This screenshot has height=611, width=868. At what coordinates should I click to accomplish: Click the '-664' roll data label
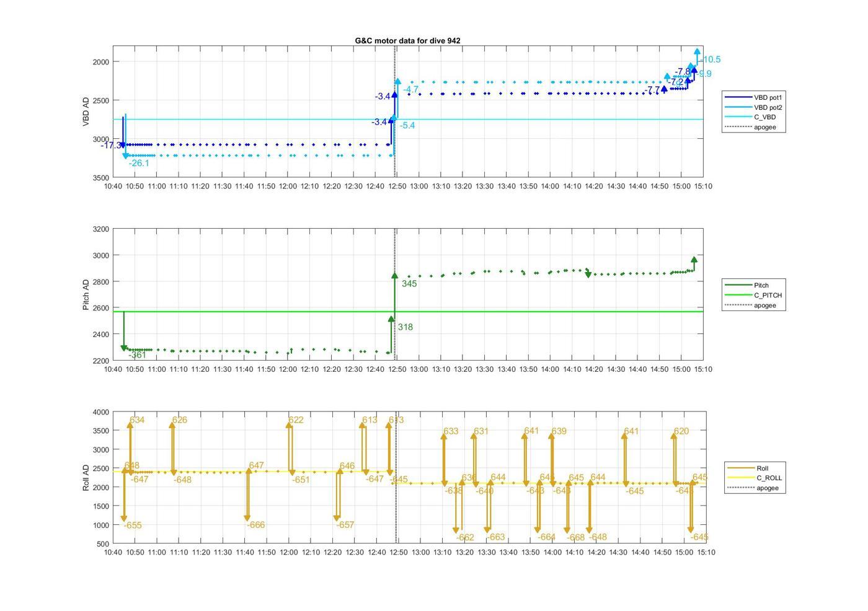tap(546, 537)
